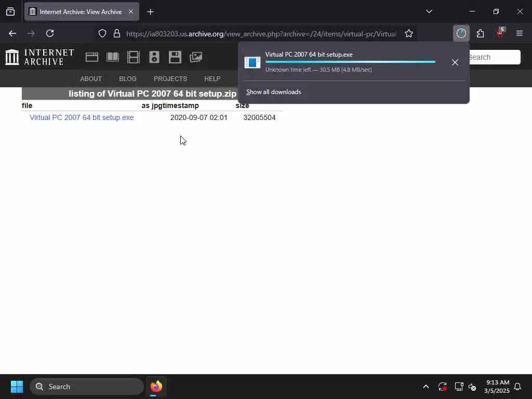
Task: Click the downloading file's exe icon
Action: pyautogui.click(x=252, y=62)
